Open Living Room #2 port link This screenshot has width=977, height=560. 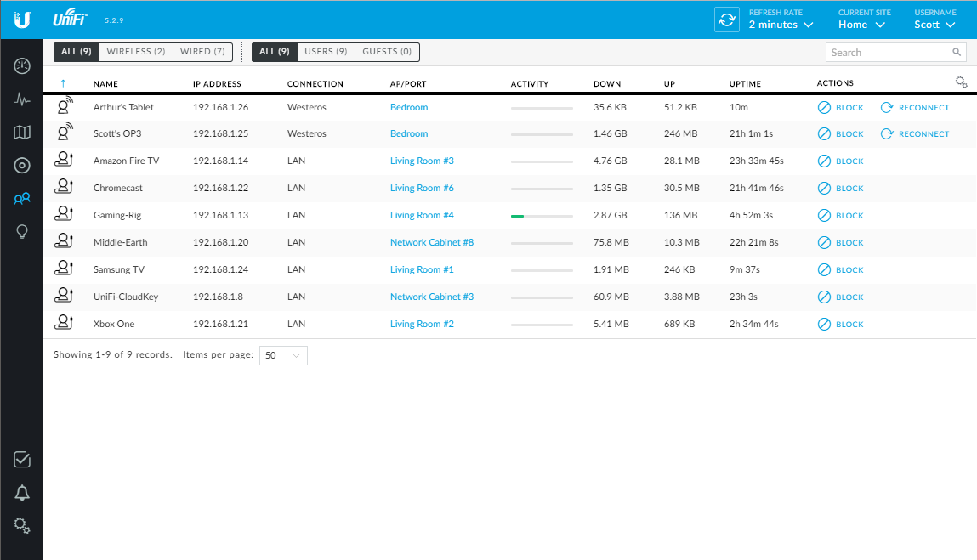click(422, 324)
